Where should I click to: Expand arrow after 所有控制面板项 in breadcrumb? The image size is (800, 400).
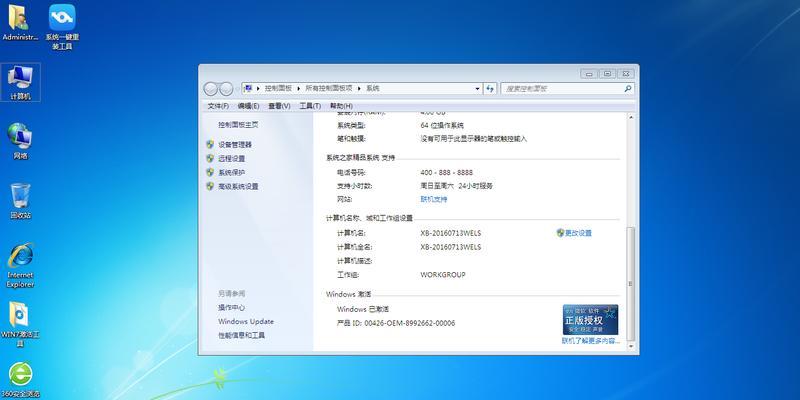(359, 88)
